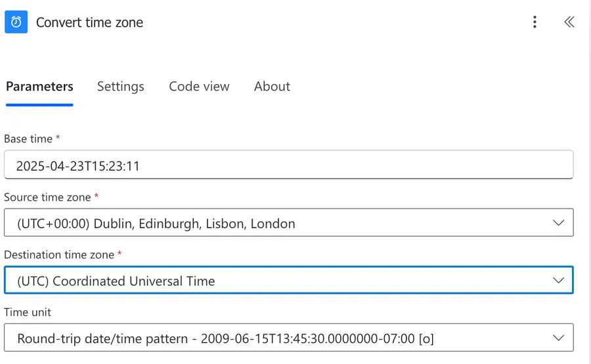Switch to the Parameters tab
591x364 pixels.
click(39, 87)
